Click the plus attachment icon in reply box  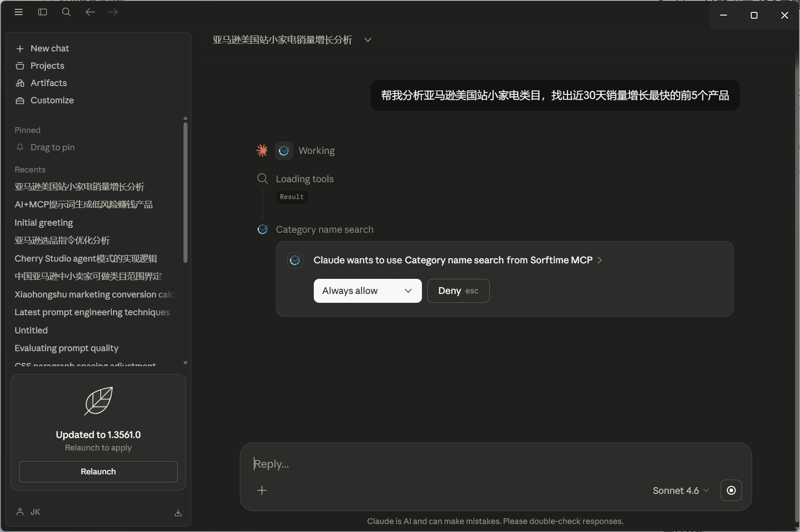(262, 491)
